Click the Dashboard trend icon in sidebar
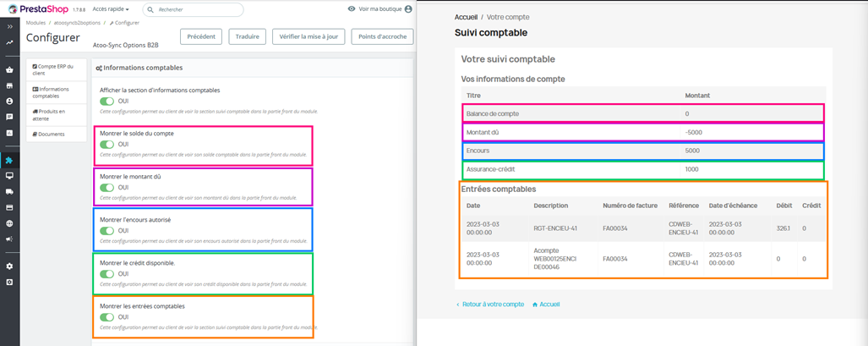 tap(9, 42)
